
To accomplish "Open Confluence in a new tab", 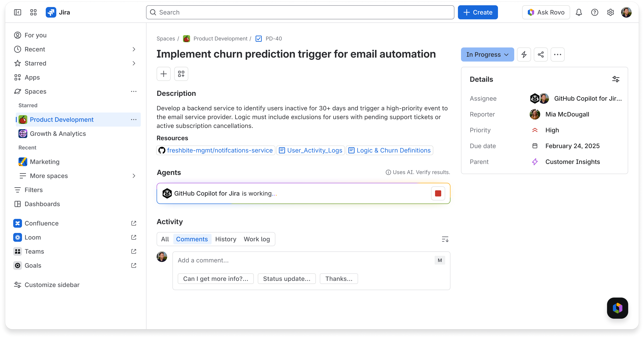I will [134, 223].
